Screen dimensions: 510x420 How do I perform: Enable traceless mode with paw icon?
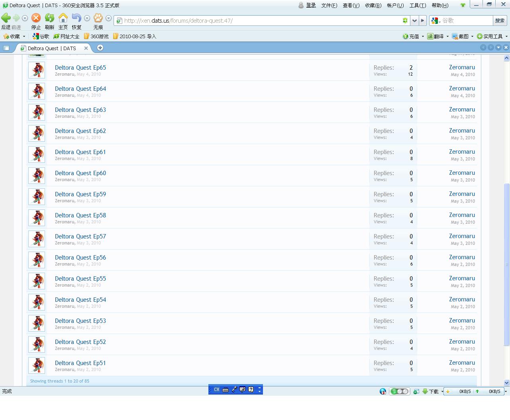coord(98,18)
